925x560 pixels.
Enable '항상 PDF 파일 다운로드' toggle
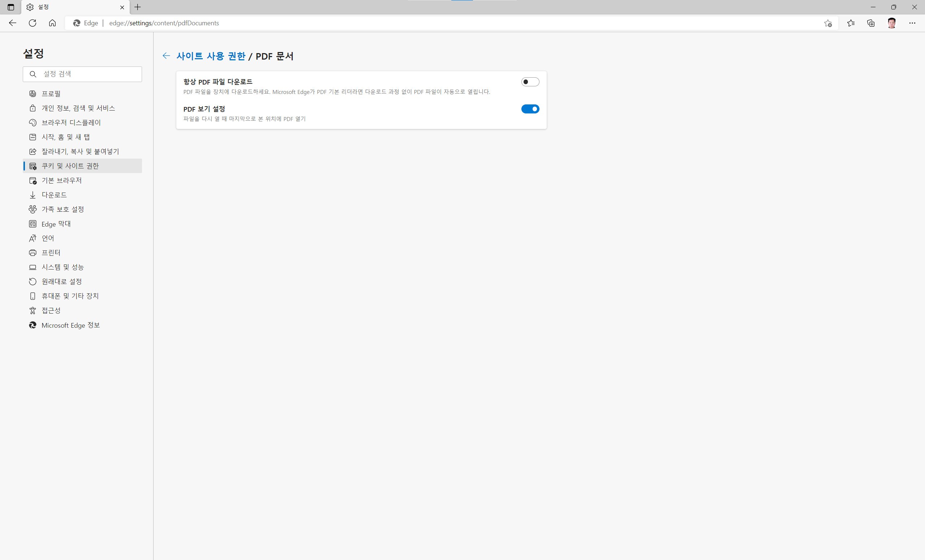(530, 82)
